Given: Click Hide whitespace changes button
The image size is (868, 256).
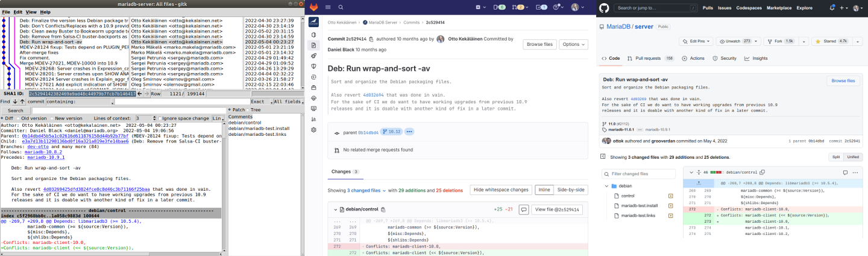Looking at the screenshot, I should 501,190.
